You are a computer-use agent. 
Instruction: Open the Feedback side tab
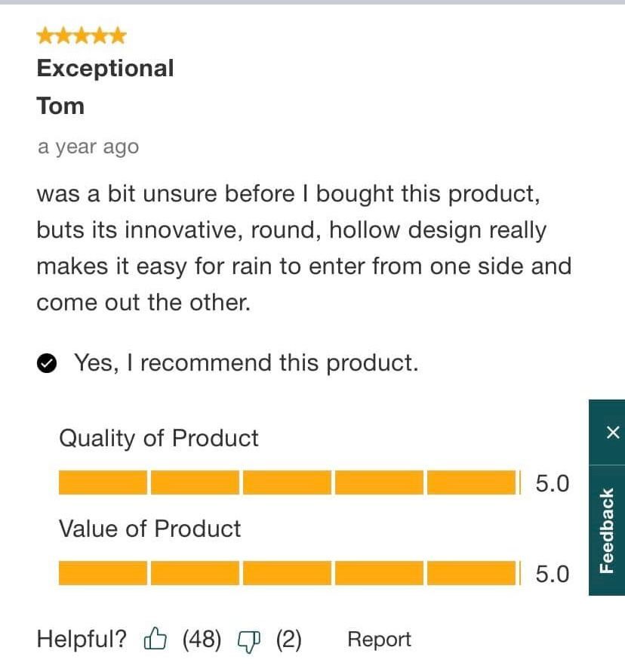[606, 530]
